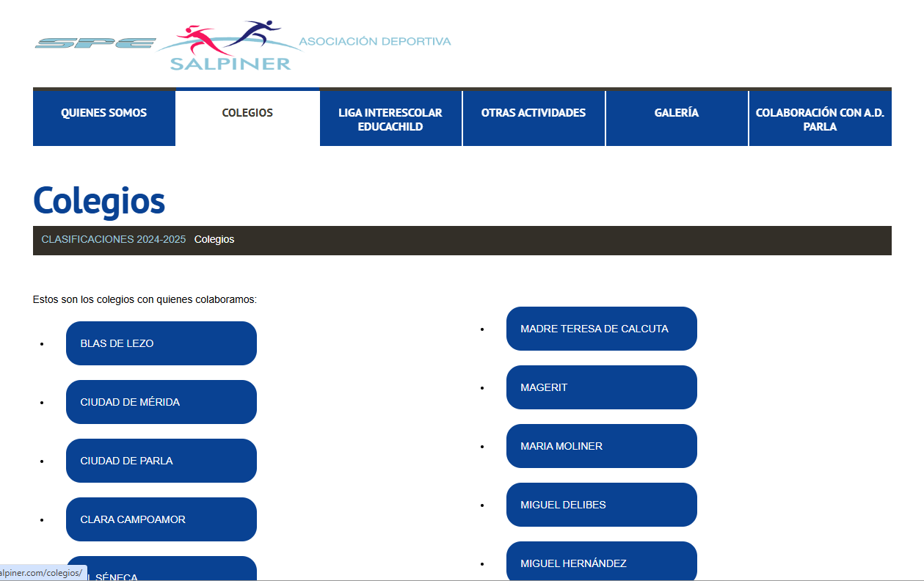The width and height of the screenshot is (924, 581).
Task: Open Colaboración con A.D. Parla page
Action: (820, 120)
